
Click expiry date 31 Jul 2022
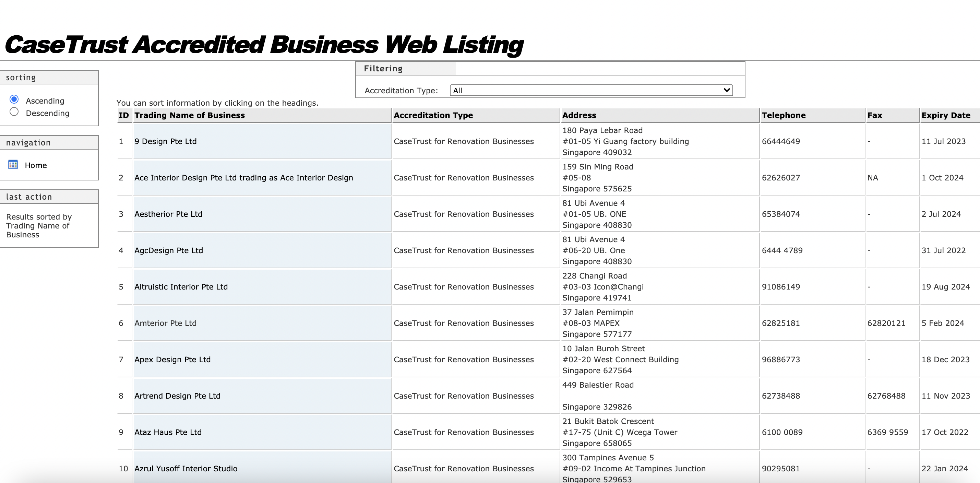943,250
